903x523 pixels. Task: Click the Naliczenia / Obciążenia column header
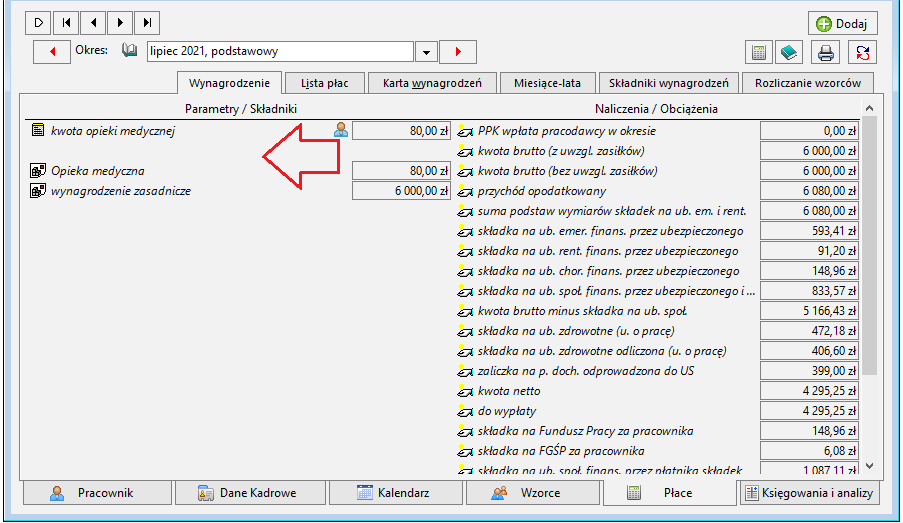pyautogui.click(x=656, y=109)
